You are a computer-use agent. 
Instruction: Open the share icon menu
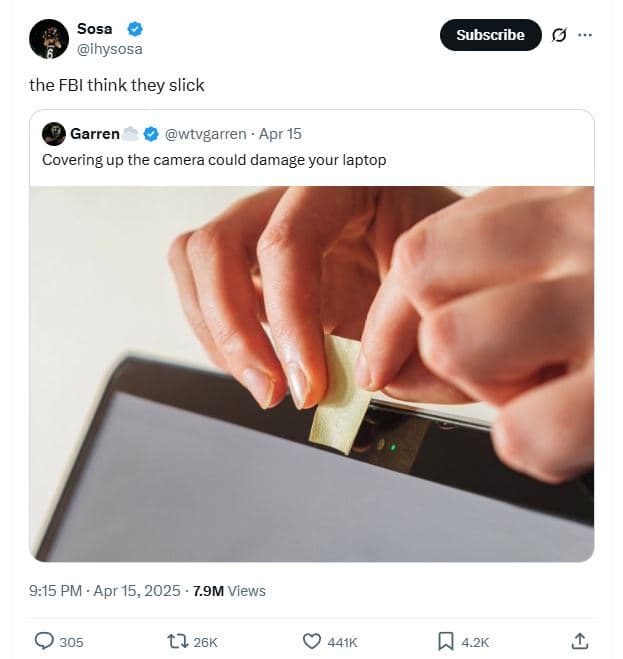(x=579, y=641)
